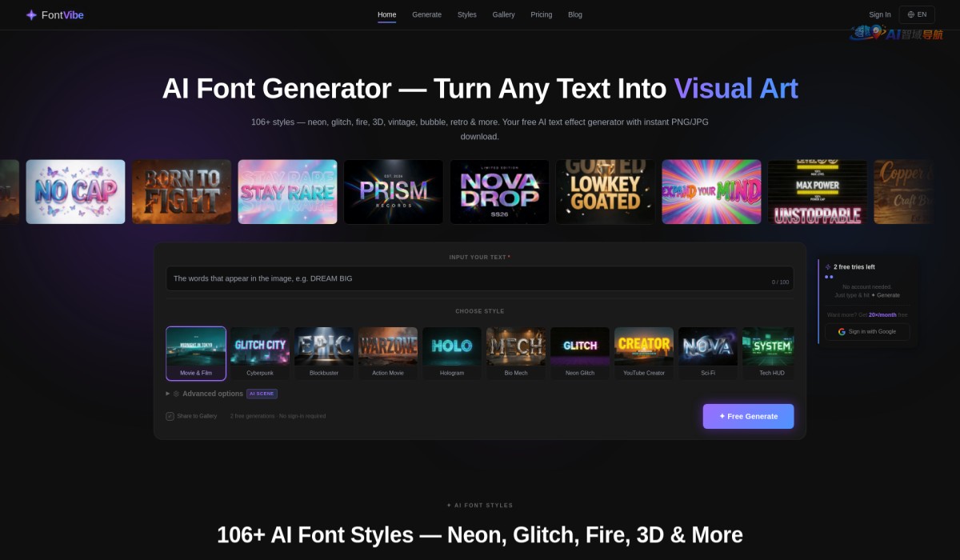Screen dimensions: 960x560
Task: Select the Movie & Film style
Action: [x=196, y=354]
